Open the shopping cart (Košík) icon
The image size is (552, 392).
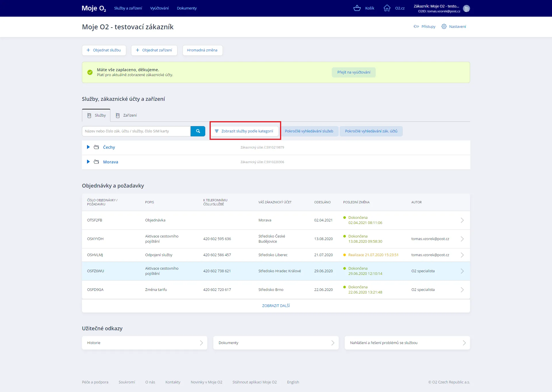pyautogui.click(x=357, y=8)
